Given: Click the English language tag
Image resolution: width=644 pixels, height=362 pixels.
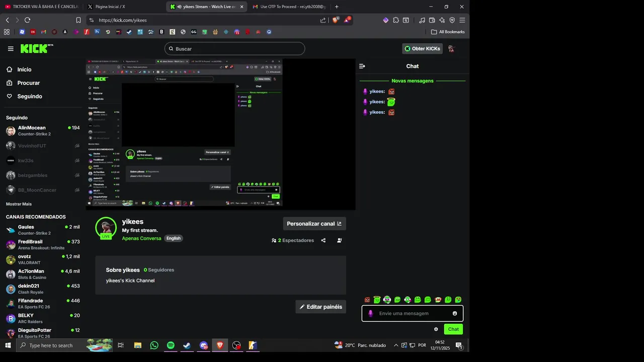Looking at the screenshot, I should 174,238.
